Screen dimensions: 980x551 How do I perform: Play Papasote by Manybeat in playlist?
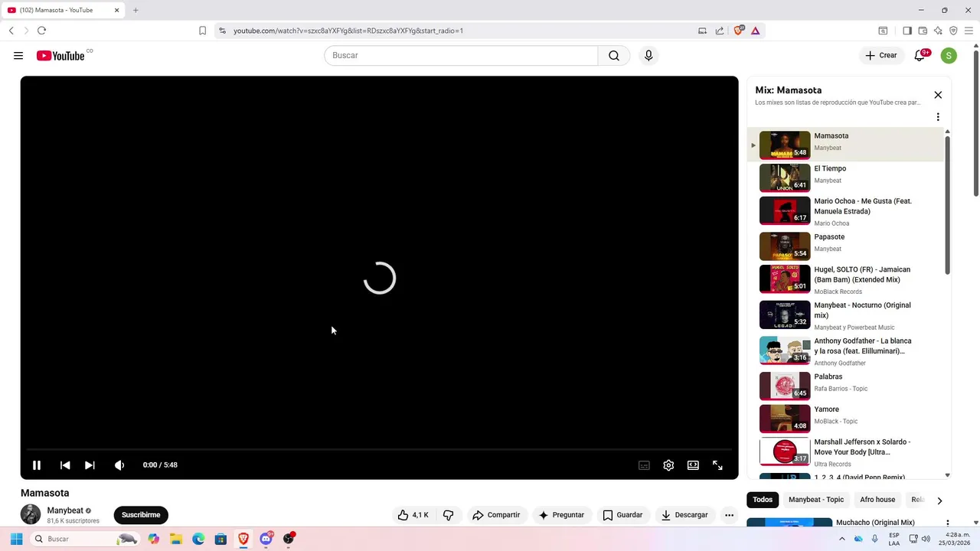(x=846, y=246)
